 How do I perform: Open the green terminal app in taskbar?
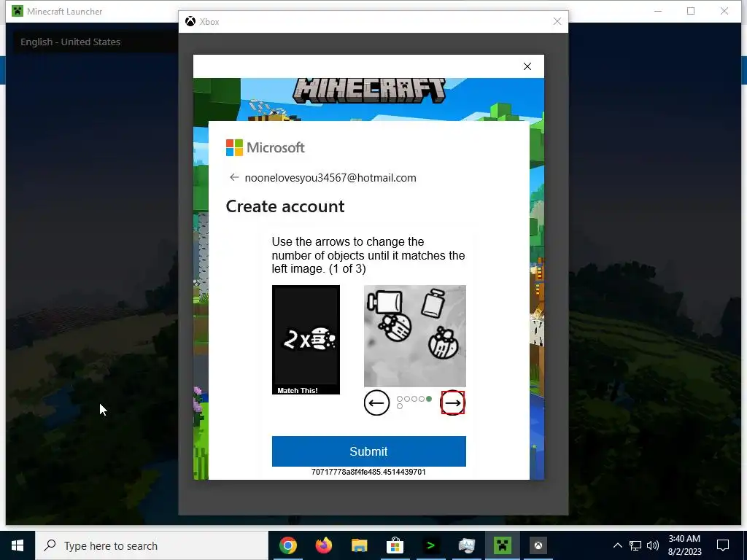tap(430, 545)
